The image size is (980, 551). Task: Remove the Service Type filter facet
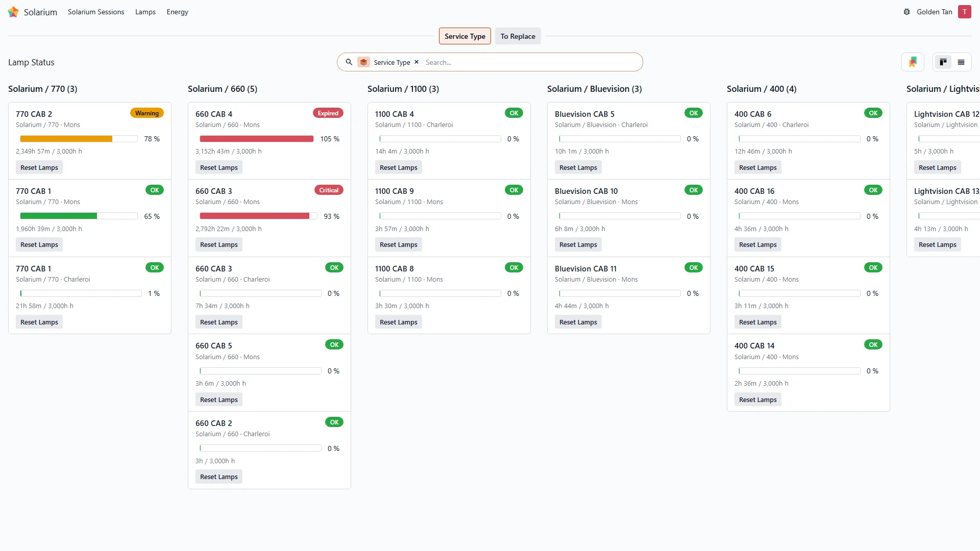coord(416,62)
